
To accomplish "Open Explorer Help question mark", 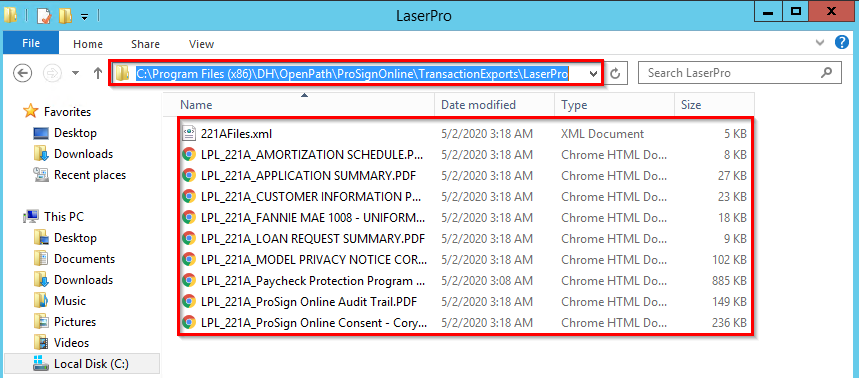I will tap(841, 43).
